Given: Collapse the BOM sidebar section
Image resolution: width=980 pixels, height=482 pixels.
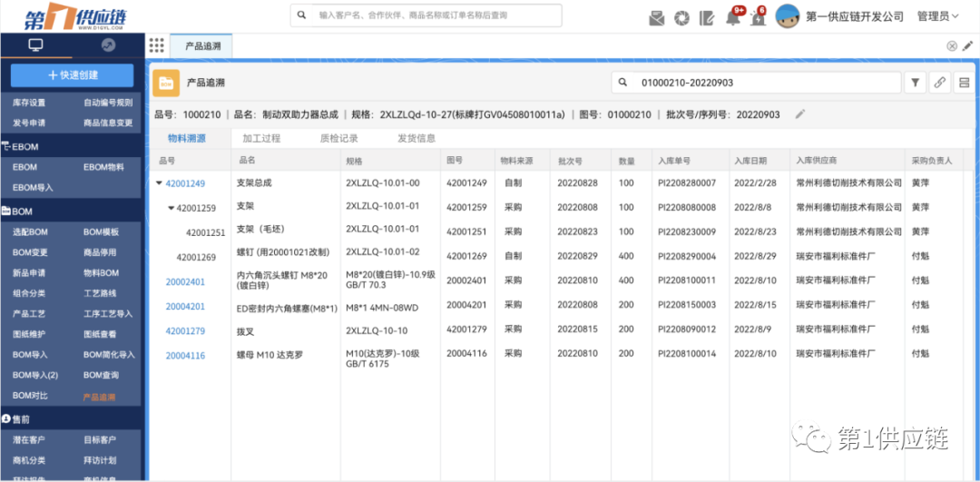Looking at the screenshot, I should point(17,211).
